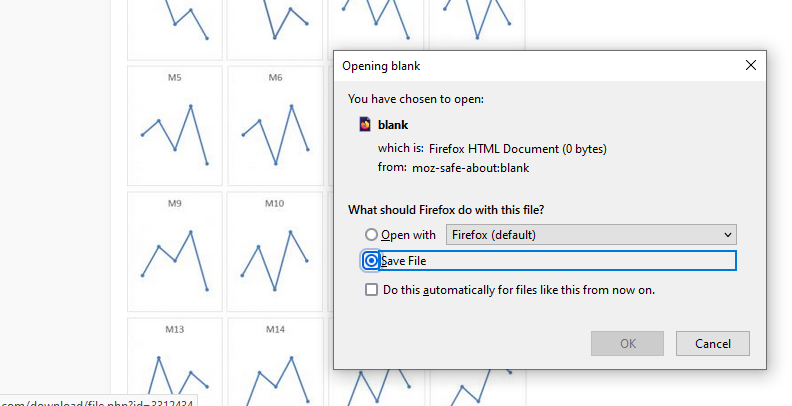Open the M5 chart thumbnail

pyautogui.click(x=175, y=126)
